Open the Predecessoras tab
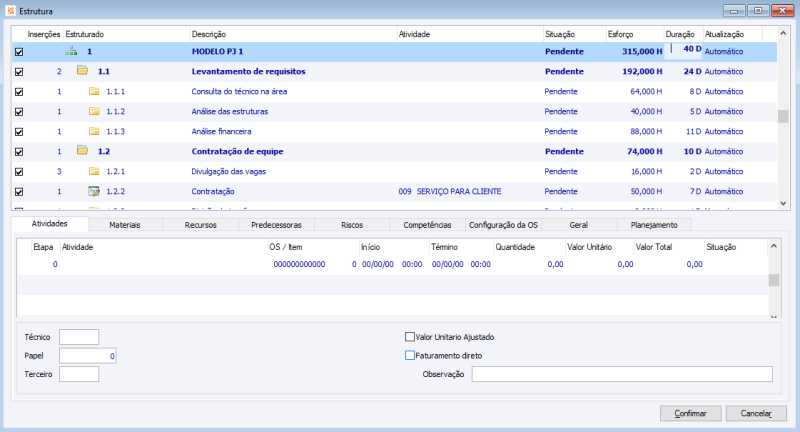 coord(276,225)
